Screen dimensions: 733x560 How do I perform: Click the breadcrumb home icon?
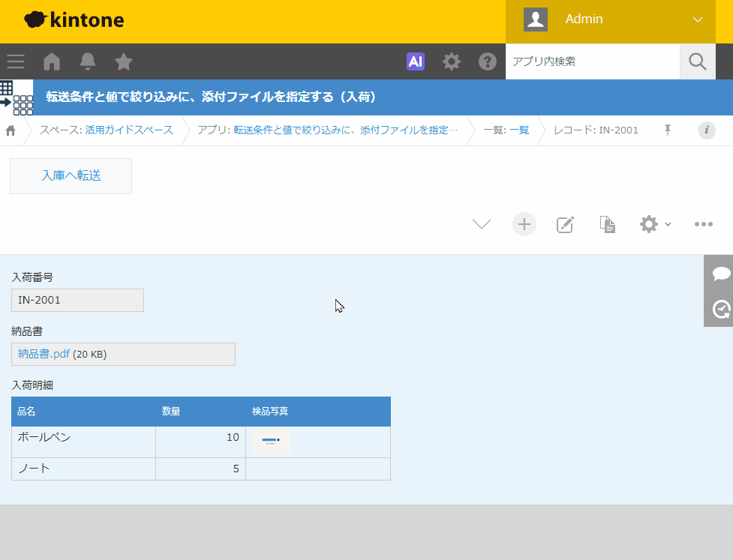point(11,130)
